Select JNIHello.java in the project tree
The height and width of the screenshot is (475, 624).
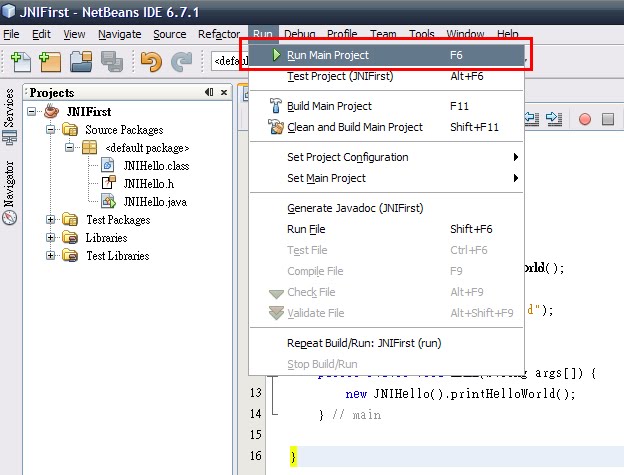155,202
